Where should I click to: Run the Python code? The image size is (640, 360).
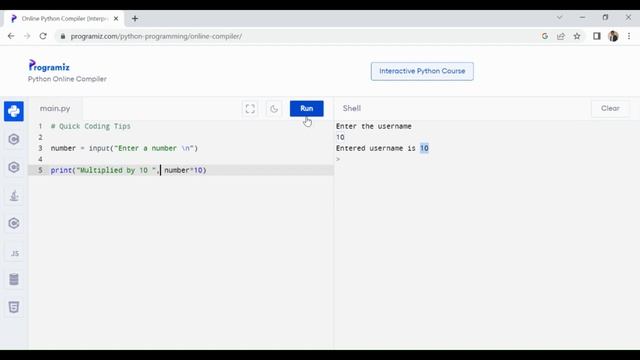click(307, 109)
